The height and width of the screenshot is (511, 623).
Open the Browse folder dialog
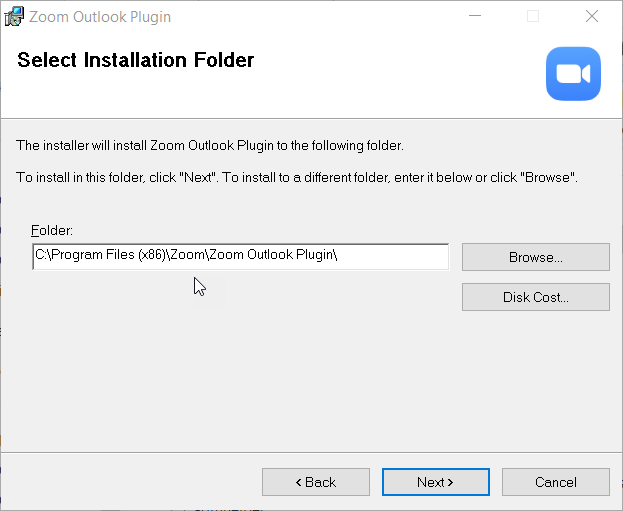click(536, 257)
